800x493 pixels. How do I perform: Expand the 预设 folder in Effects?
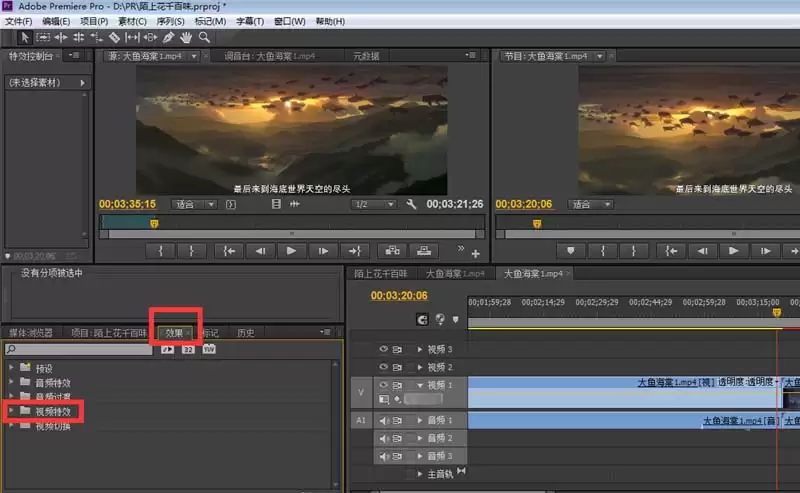tap(12, 368)
